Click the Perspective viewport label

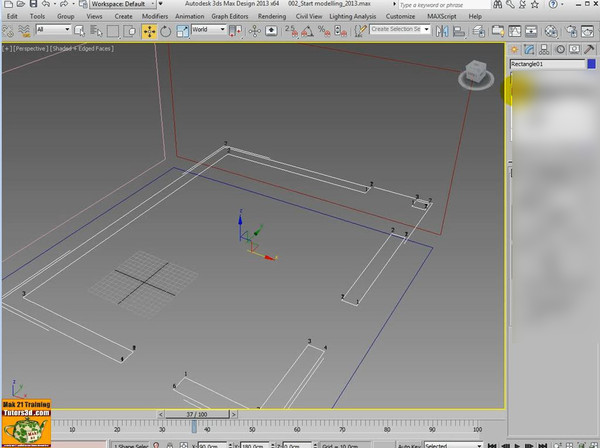30,49
